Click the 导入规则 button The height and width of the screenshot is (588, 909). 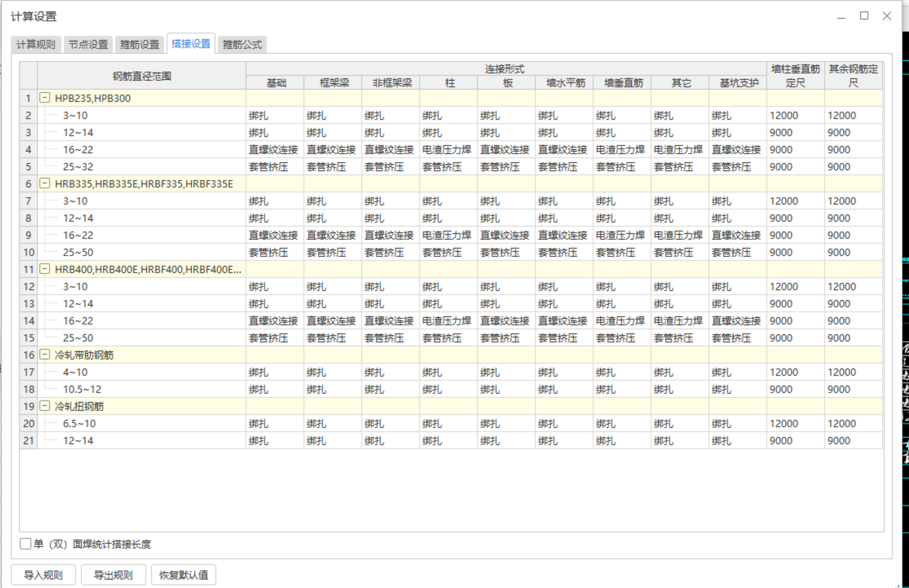(x=43, y=575)
